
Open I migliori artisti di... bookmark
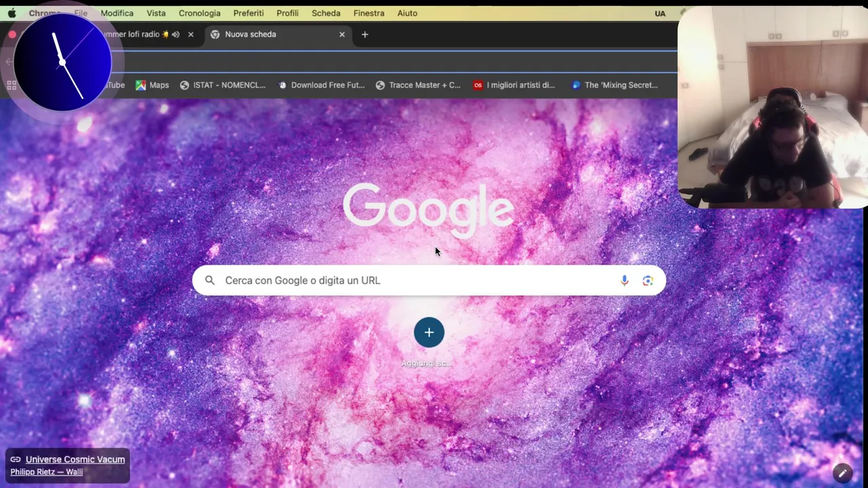[514, 85]
